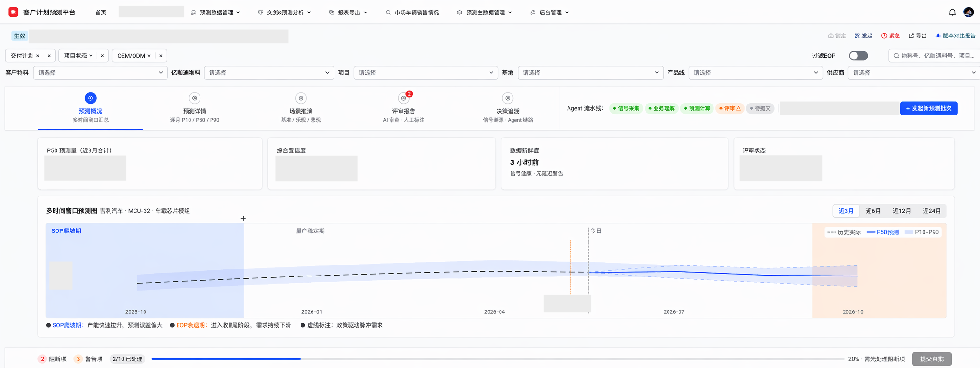Click the 信号采集 pipeline stage chip
The width and height of the screenshot is (980, 368).
(626, 108)
